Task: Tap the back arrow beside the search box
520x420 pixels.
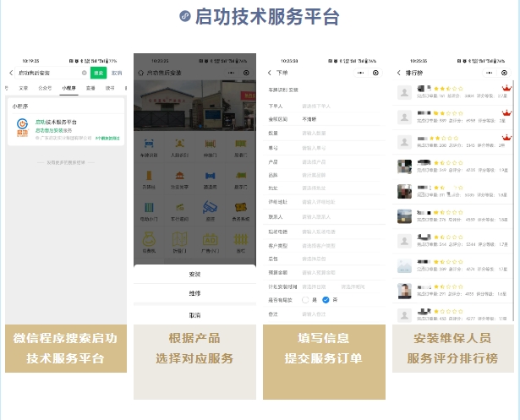Action: coord(11,73)
